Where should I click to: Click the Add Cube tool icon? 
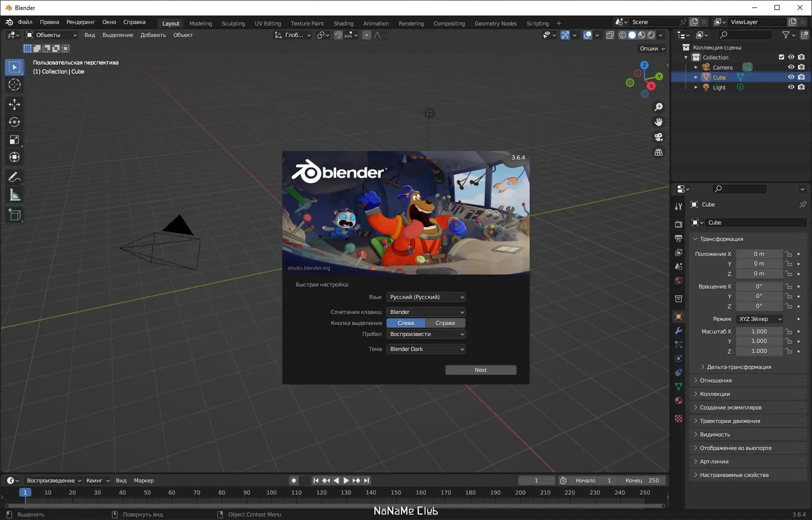(14, 215)
